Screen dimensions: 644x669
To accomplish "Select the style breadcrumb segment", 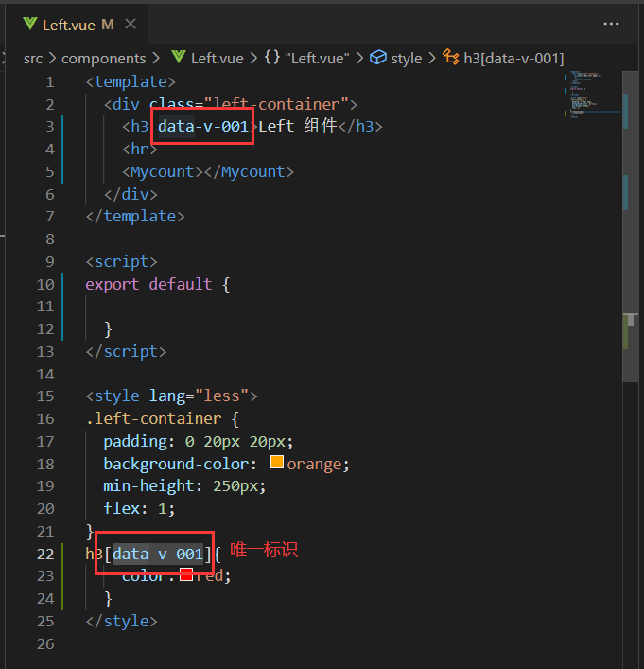I will point(407,59).
